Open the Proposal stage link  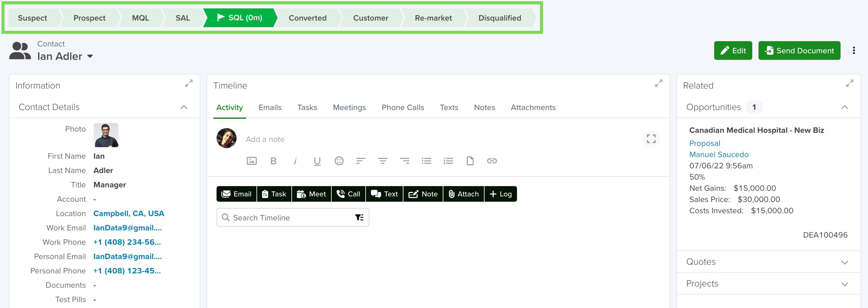(x=705, y=143)
